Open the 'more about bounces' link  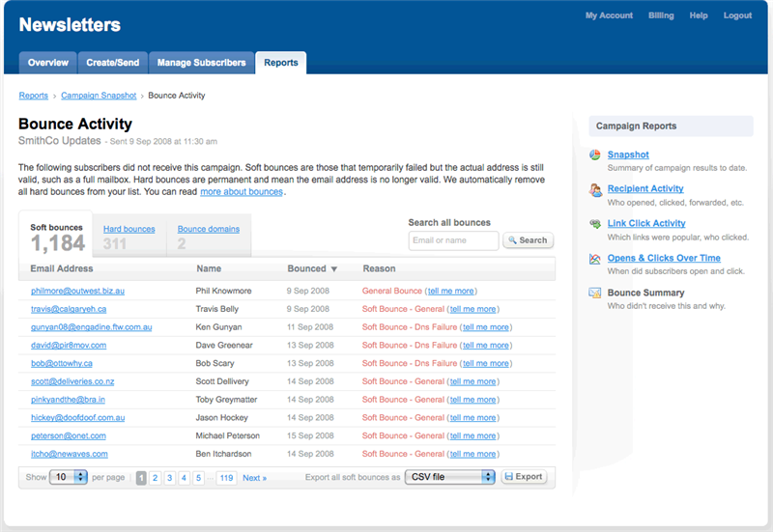point(242,192)
